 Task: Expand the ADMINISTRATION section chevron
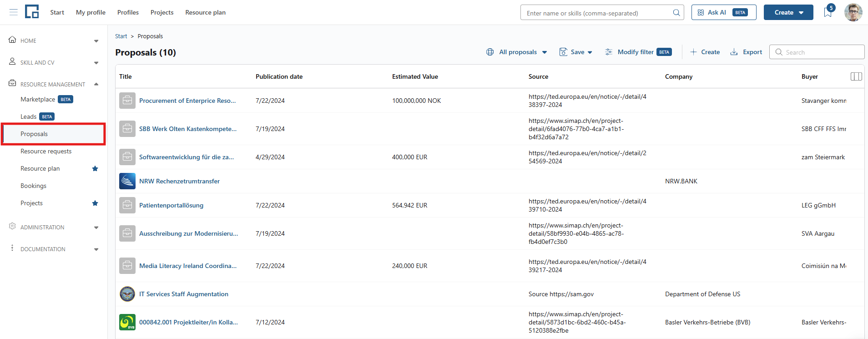pyautogui.click(x=96, y=228)
